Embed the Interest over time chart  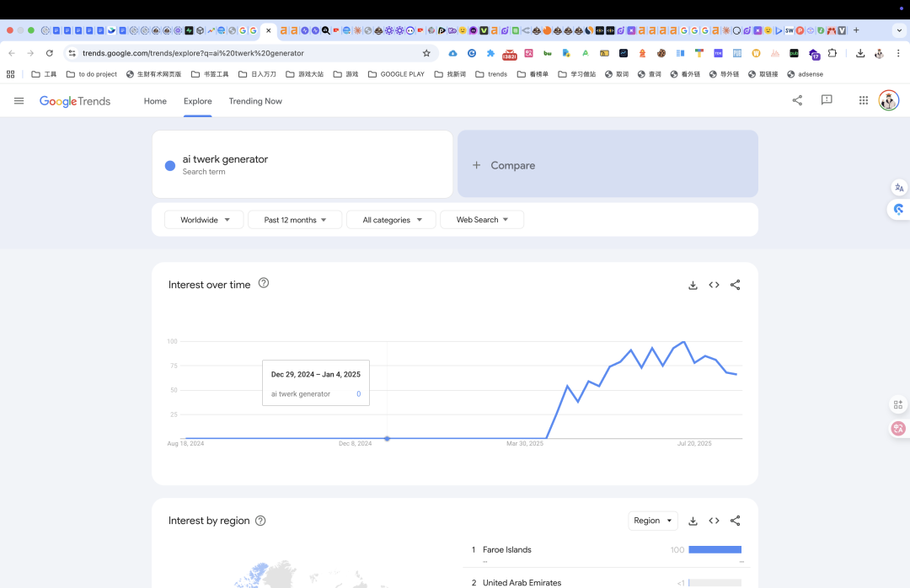(714, 285)
